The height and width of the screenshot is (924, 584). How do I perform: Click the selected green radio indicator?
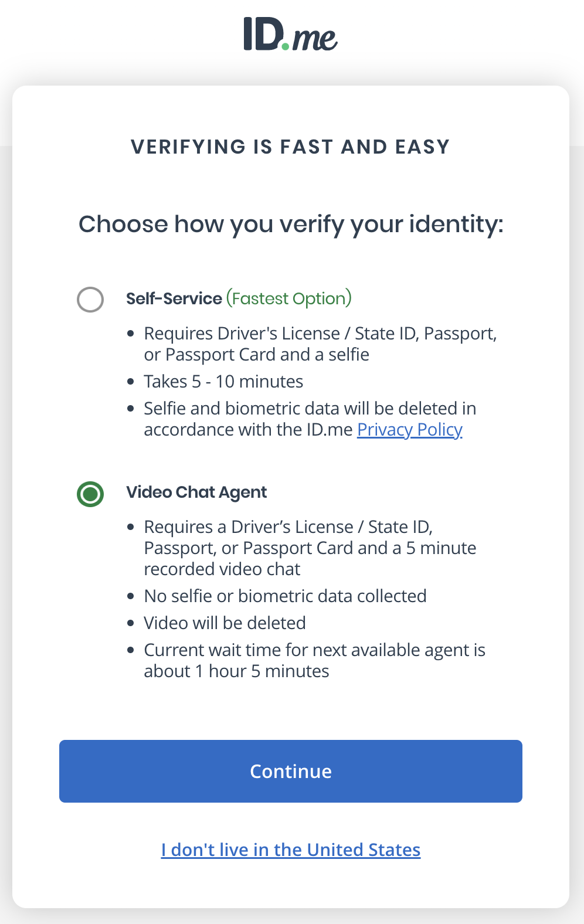[x=90, y=494]
